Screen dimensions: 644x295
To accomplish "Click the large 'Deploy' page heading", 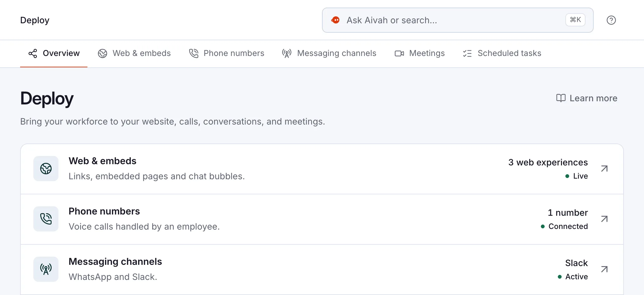I will coord(47,99).
